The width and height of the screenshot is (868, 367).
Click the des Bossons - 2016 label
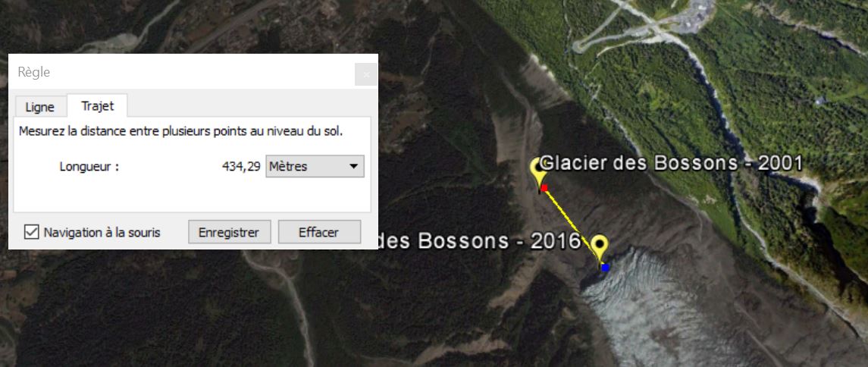pyautogui.click(x=479, y=241)
